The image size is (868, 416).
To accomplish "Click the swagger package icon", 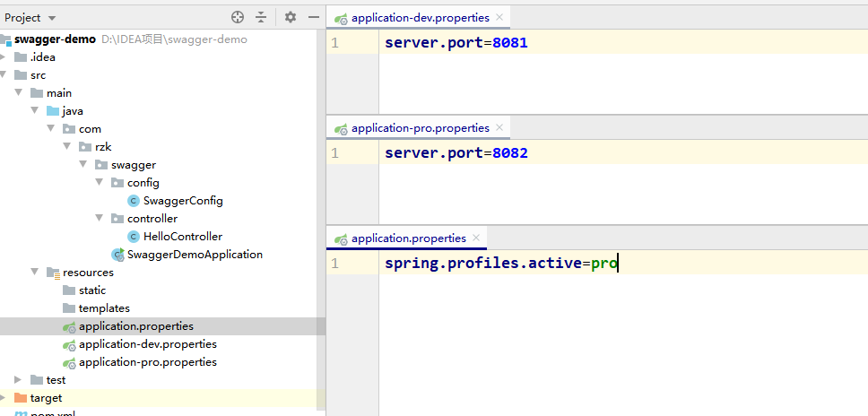I will click(x=100, y=164).
